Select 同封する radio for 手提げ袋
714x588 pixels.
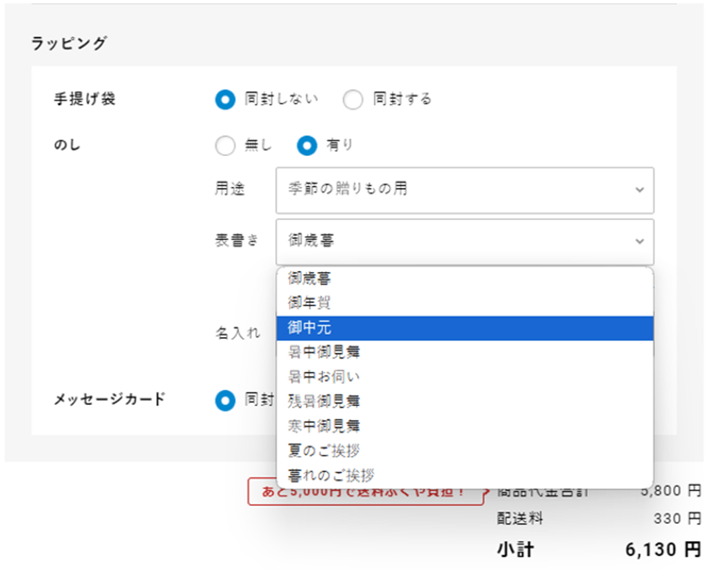(x=353, y=100)
